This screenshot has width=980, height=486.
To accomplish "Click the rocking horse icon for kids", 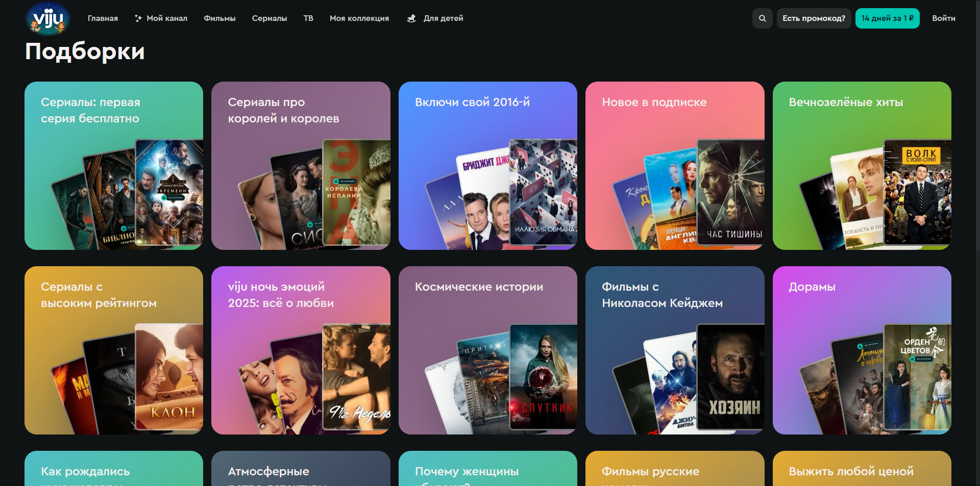I will tap(411, 18).
